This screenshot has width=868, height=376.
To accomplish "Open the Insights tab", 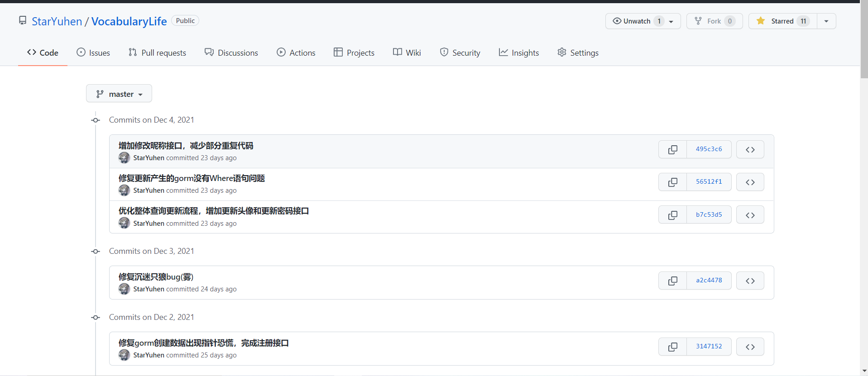I will [x=519, y=52].
